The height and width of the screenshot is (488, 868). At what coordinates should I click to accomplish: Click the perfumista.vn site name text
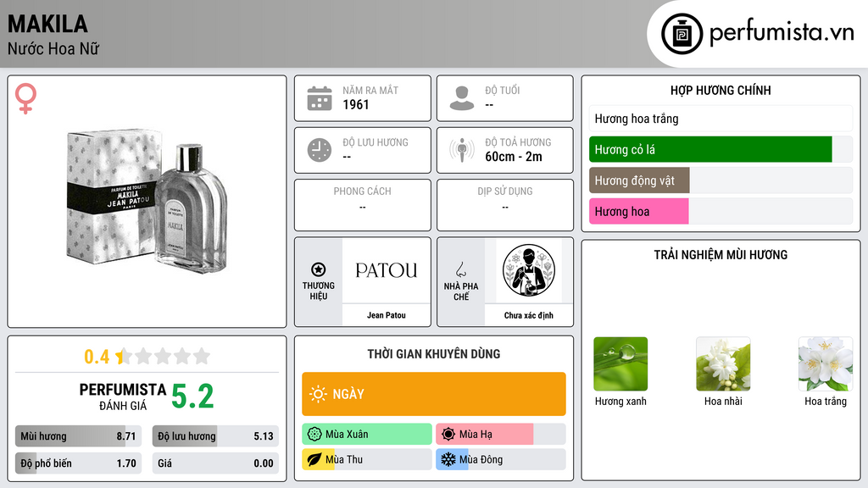coord(781,33)
